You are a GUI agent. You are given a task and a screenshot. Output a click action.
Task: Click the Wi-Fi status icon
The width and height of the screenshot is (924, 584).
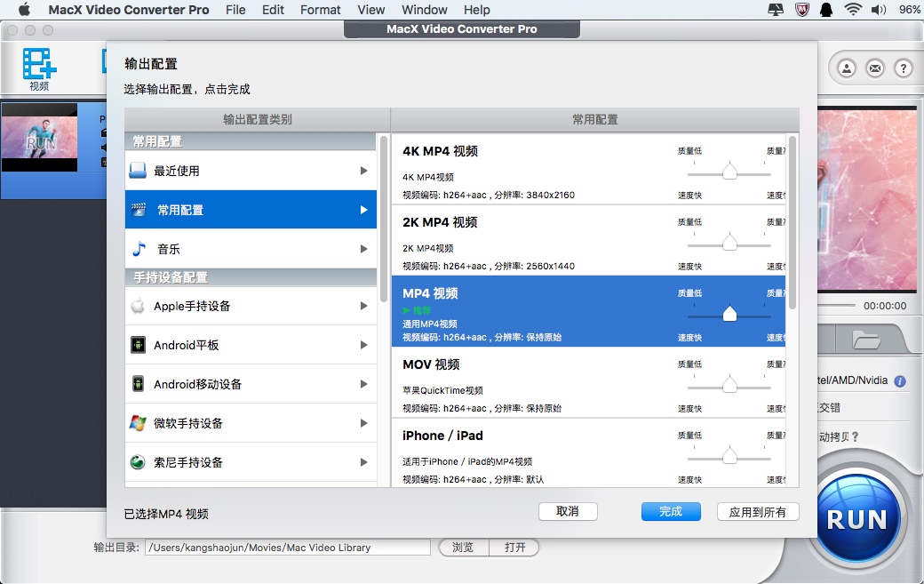[852, 10]
